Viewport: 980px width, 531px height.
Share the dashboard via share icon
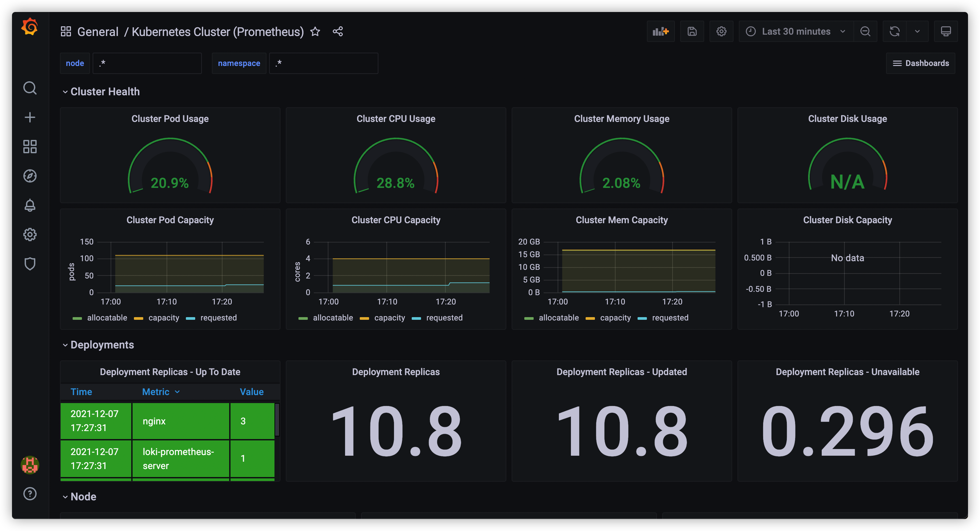click(x=338, y=32)
